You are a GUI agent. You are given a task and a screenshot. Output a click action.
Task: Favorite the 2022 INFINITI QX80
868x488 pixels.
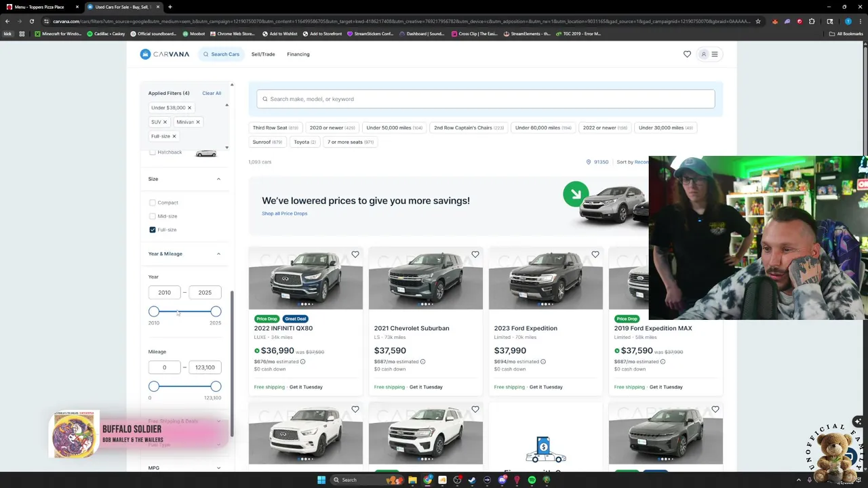(355, 254)
